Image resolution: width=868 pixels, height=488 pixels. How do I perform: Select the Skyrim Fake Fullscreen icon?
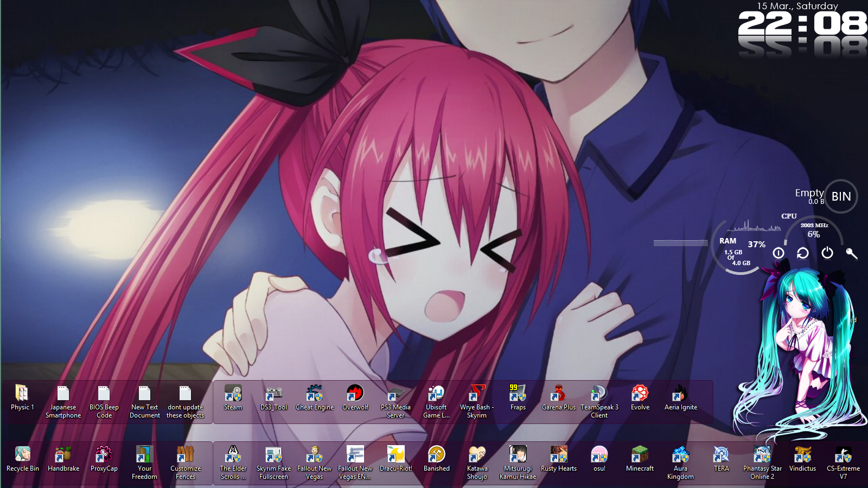point(274,463)
